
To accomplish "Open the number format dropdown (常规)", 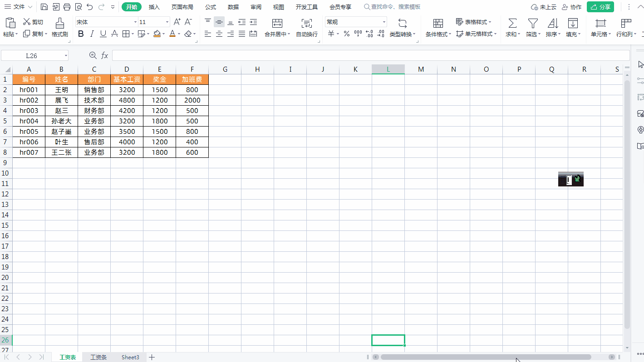I will point(384,22).
